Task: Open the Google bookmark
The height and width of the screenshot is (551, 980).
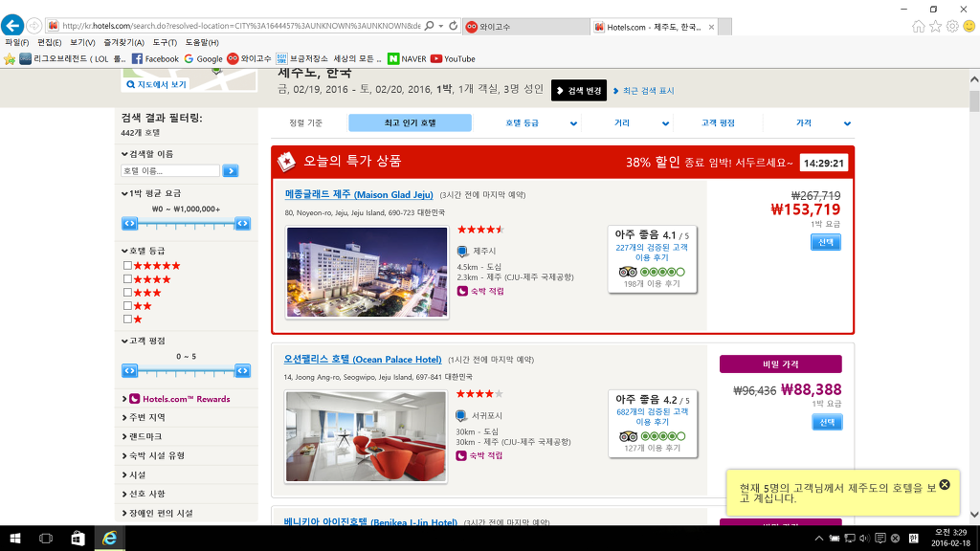Action: click(x=203, y=58)
